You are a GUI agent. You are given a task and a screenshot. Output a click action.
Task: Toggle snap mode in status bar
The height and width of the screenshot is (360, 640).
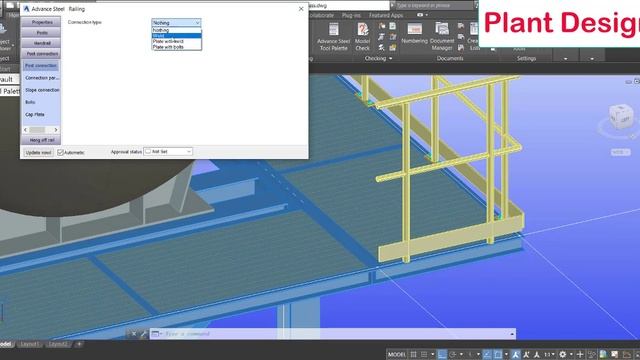click(x=424, y=354)
